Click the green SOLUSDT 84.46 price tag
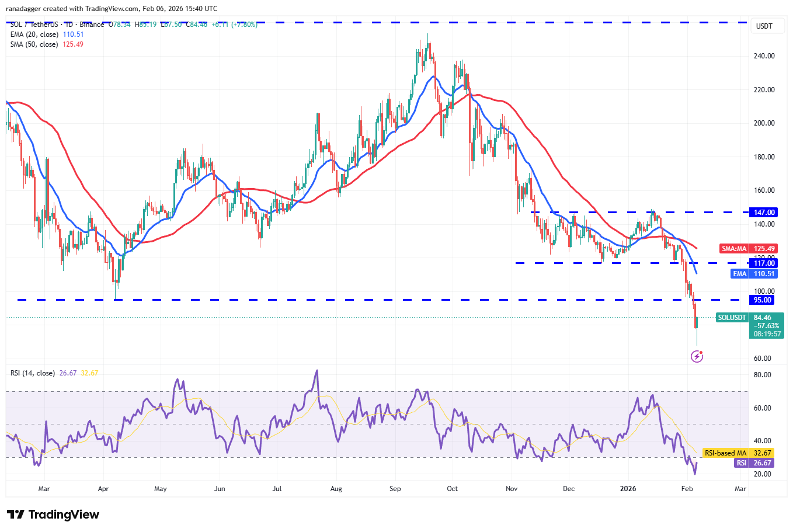The height and width of the screenshot is (532, 793). pyautogui.click(x=750, y=318)
